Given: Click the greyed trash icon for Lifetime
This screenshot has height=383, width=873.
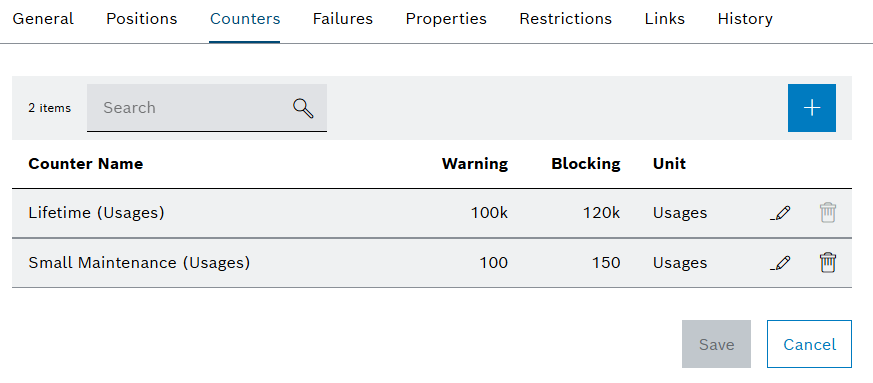Looking at the screenshot, I should [x=827, y=213].
